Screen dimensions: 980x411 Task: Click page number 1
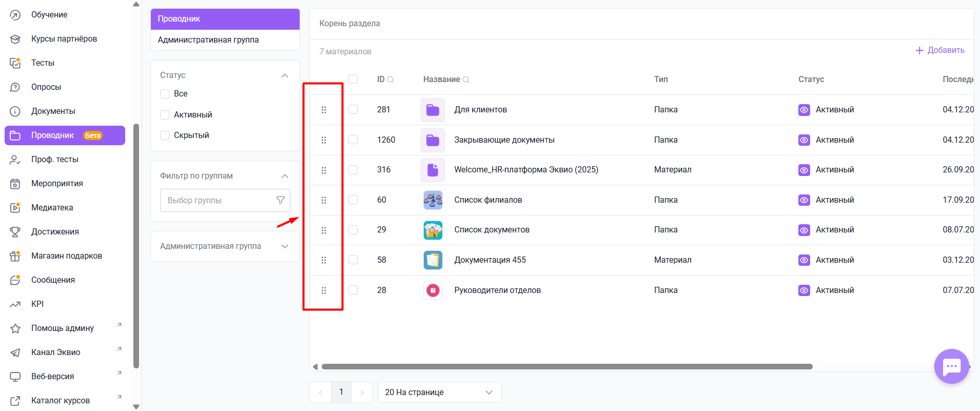coord(341,392)
